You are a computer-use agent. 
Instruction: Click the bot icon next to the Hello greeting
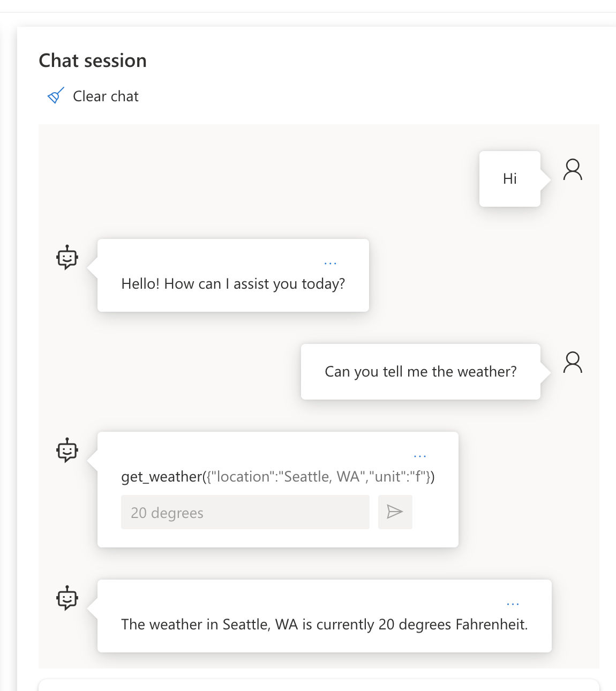[x=67, y=258]
